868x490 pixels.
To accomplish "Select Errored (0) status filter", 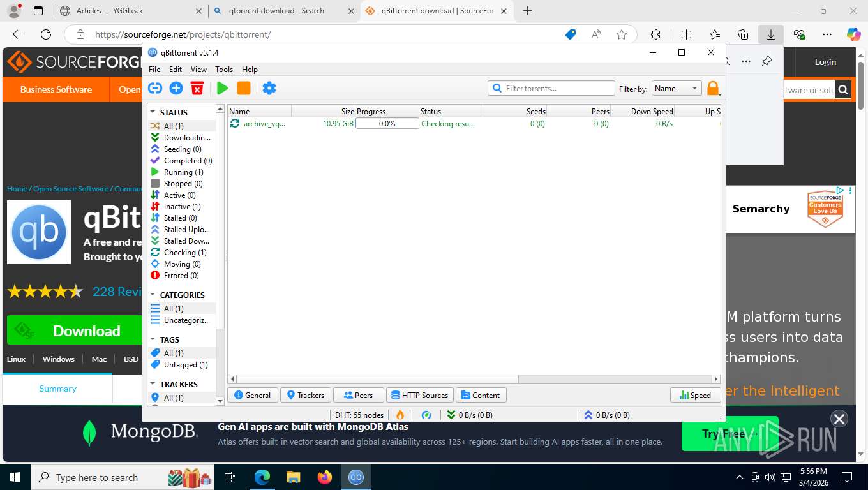I will click(181, 276).
